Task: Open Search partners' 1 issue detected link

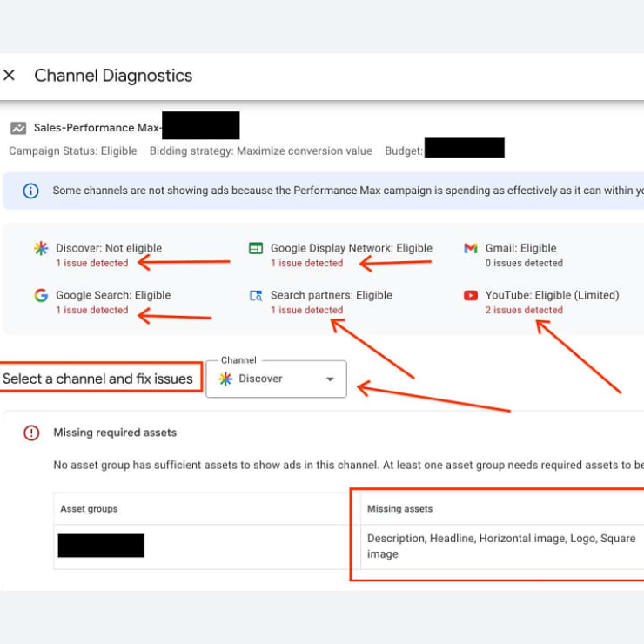Action: click(307, 310)
